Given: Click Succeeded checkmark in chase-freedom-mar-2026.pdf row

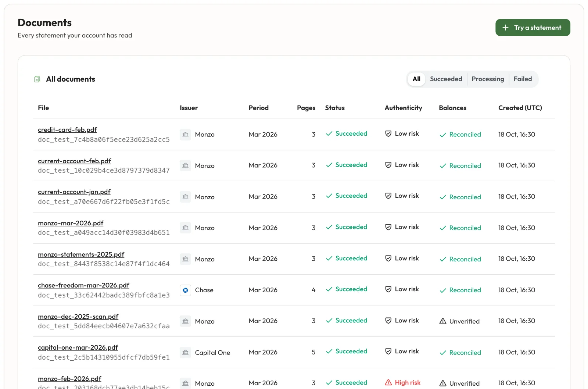Looking at the screenshot, I should pos(329,289).
